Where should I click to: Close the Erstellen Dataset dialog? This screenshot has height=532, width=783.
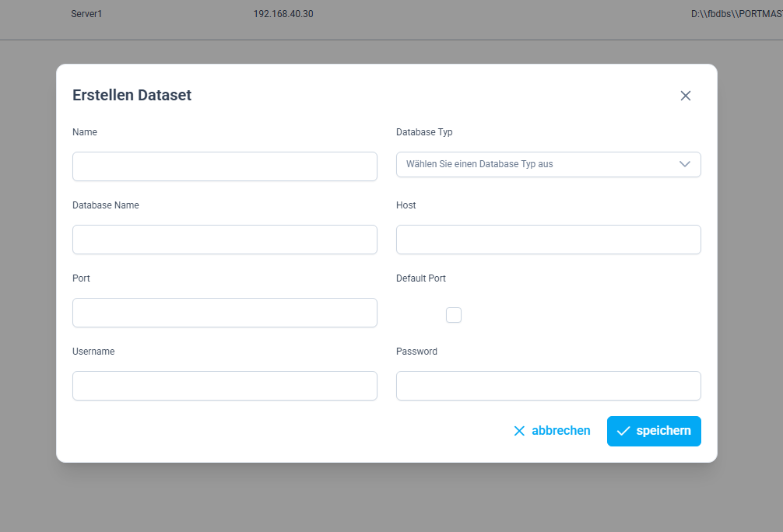685,96
